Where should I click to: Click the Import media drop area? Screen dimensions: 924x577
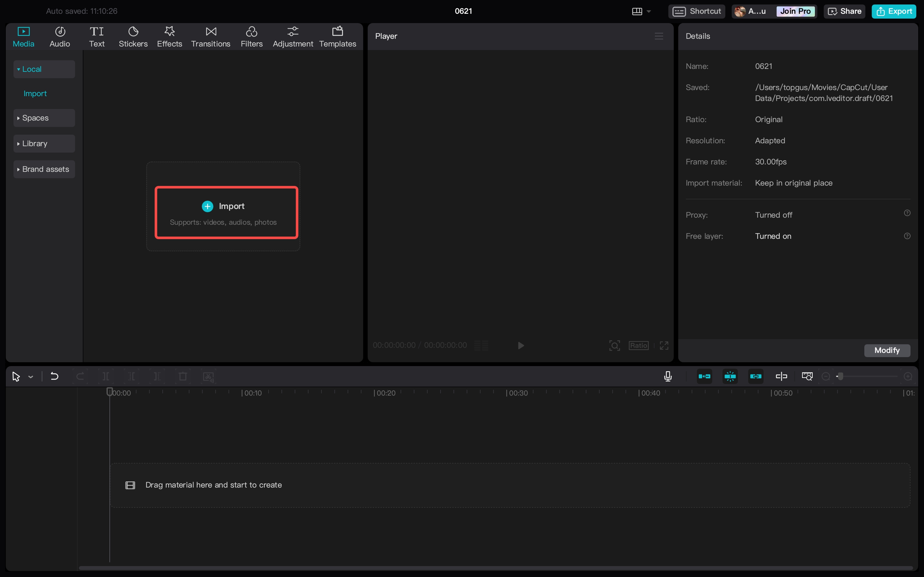(226, 213)
